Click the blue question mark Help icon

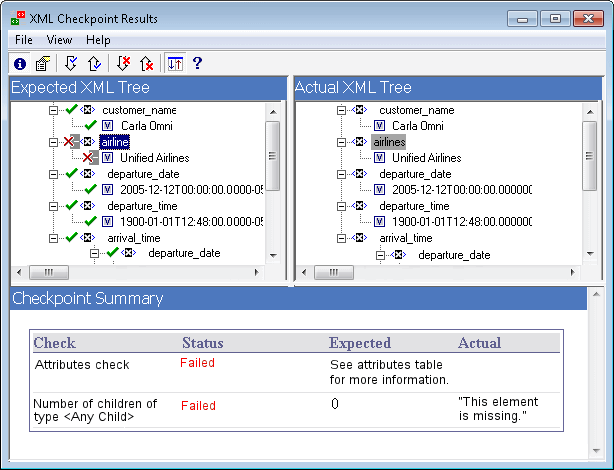[x=198, y=64]
